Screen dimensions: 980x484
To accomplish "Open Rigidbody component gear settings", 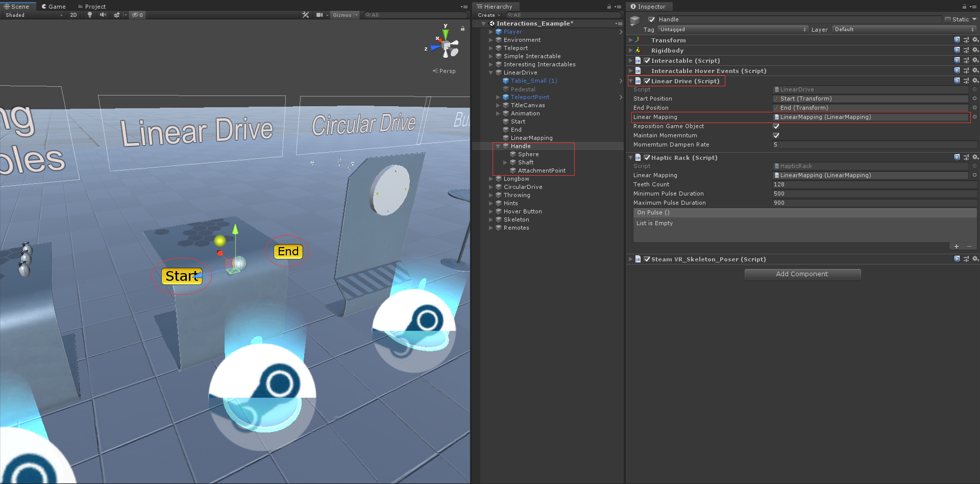I will pos(975,50).
